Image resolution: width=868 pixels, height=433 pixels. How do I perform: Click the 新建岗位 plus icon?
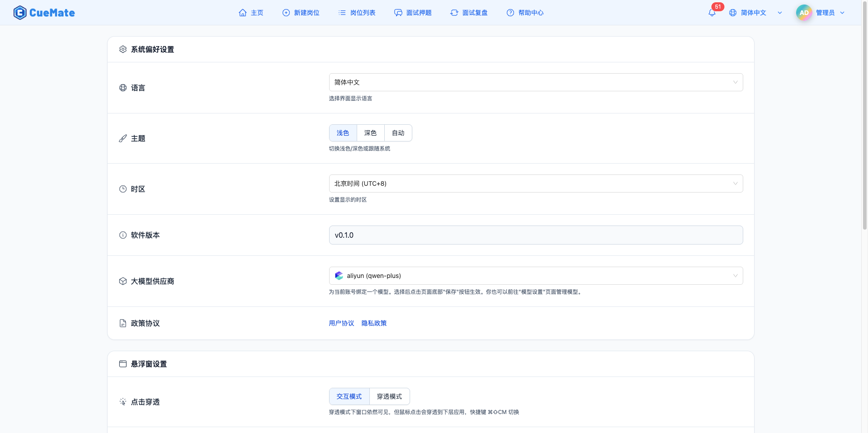pos(285,13)
